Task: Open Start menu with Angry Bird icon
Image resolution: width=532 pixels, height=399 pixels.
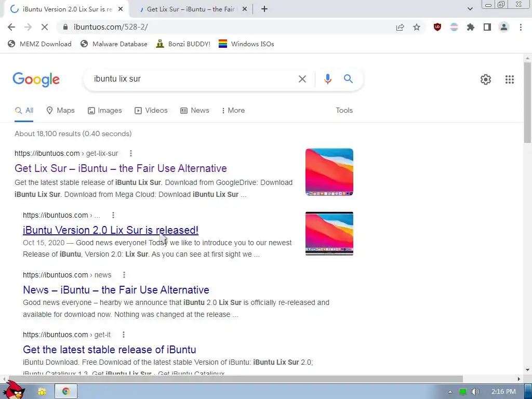Action: (x=14, y=390)
